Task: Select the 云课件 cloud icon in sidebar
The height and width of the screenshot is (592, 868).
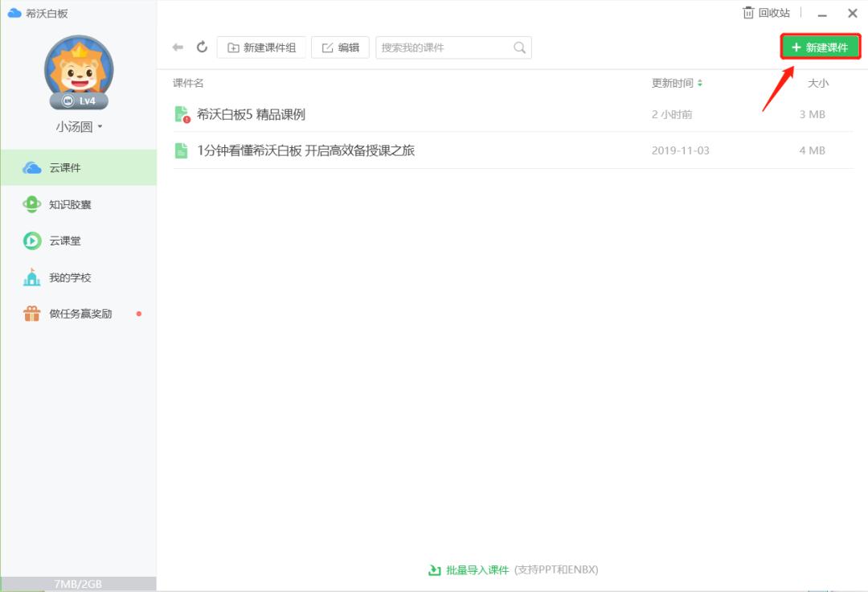Action: (x=31, y=167)
